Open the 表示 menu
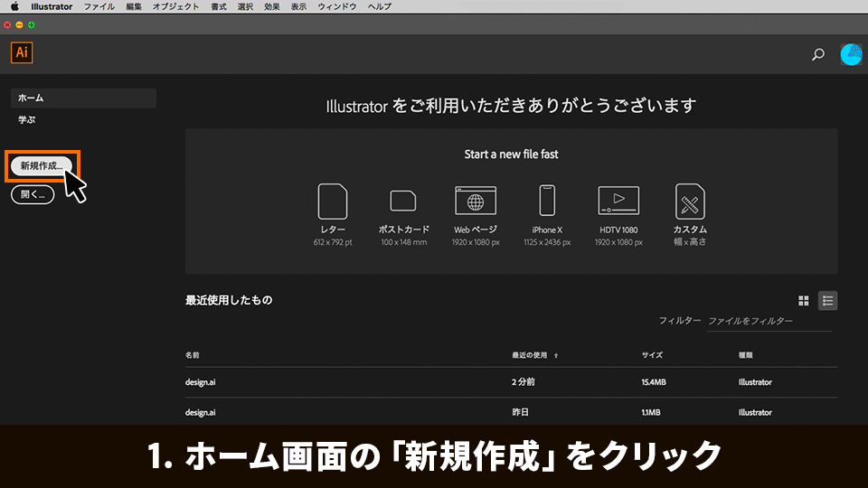The image size is (868, 488). (x=298, y=6)
